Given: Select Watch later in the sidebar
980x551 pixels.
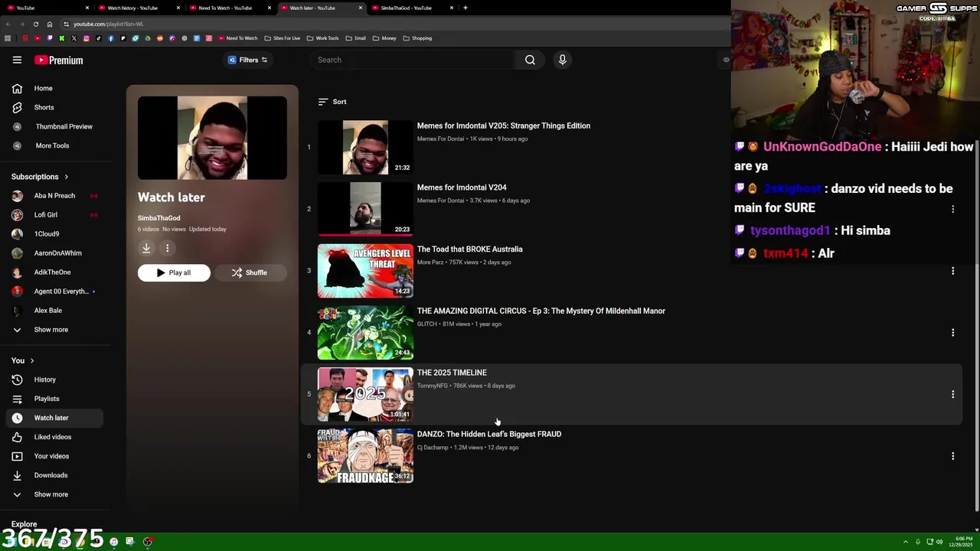Looking at the screenshot, I should (54, 418).
